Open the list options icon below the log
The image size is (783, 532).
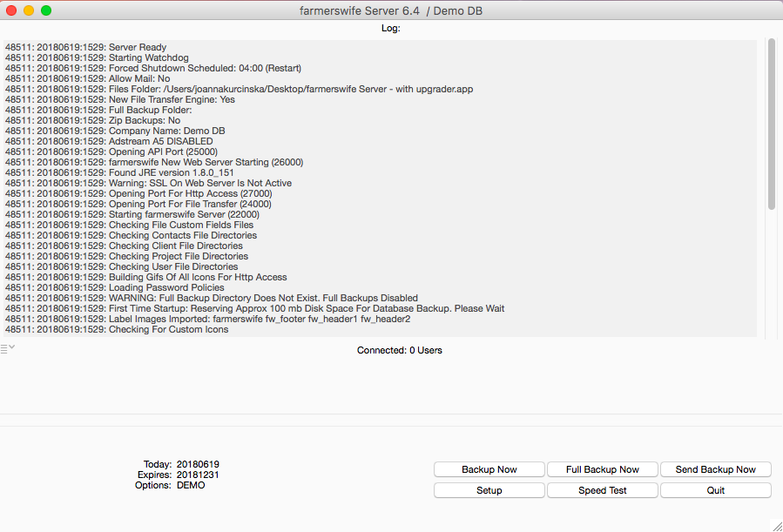pyautogui.click(x=8, y=348)
